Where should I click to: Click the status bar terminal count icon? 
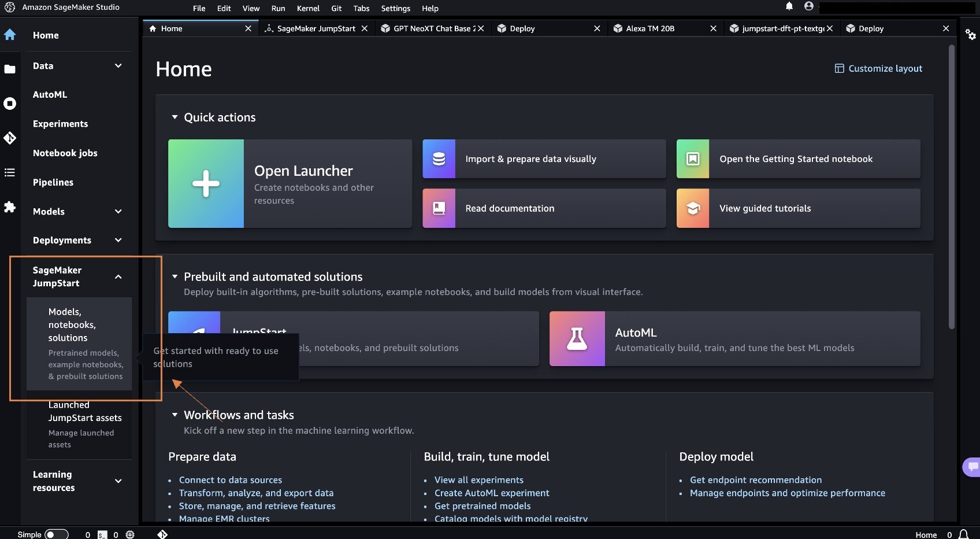(x=102, y=535)
